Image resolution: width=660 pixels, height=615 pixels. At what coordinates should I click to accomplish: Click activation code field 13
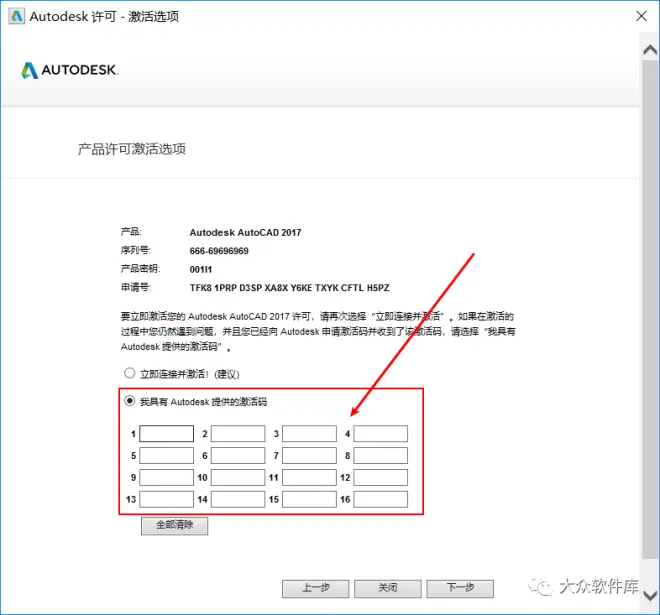click(166, 499)
